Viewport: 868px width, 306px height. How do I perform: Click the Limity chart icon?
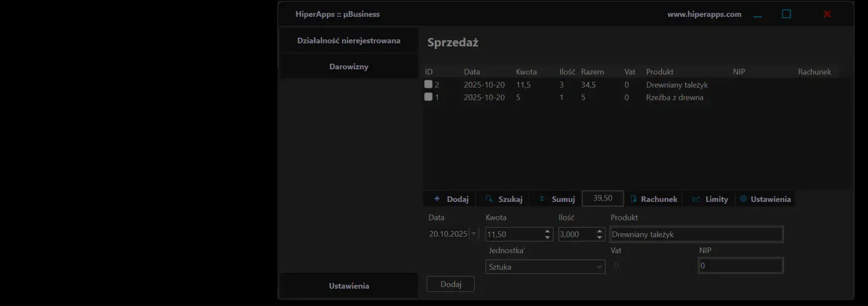pyautogui.click(x=696, y=199)
